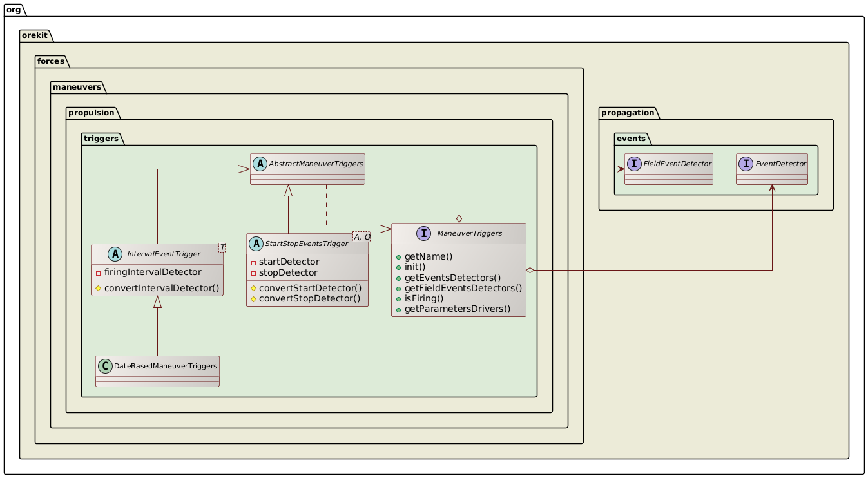Screen dimensions: 868x478
Task: Open the A, O generic parameters box on StartStopEventsTrigger
Action: pyautogui.click(x=362, y=236)
